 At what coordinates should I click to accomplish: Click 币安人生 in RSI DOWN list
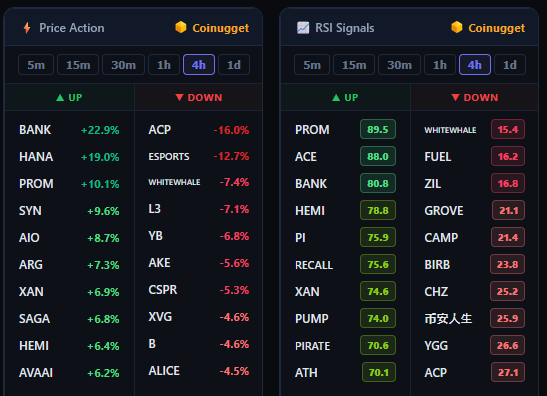(448, 319)
